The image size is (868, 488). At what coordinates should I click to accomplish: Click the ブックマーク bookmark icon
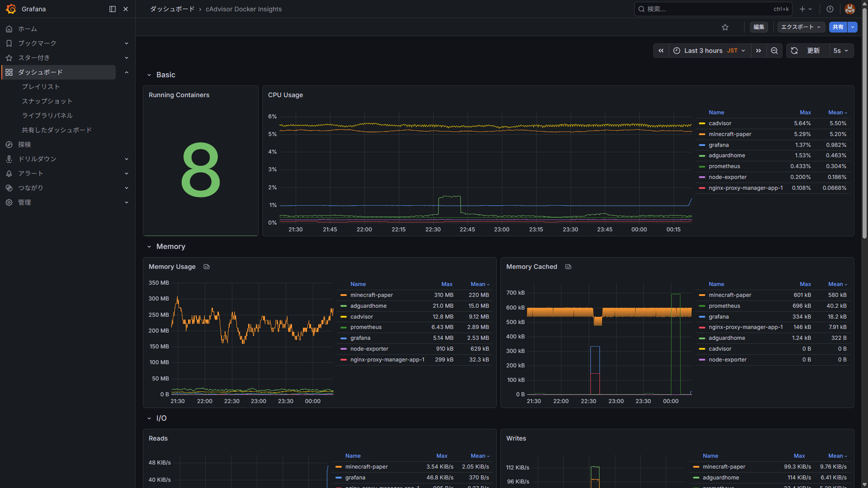click(x=9, y=43)
